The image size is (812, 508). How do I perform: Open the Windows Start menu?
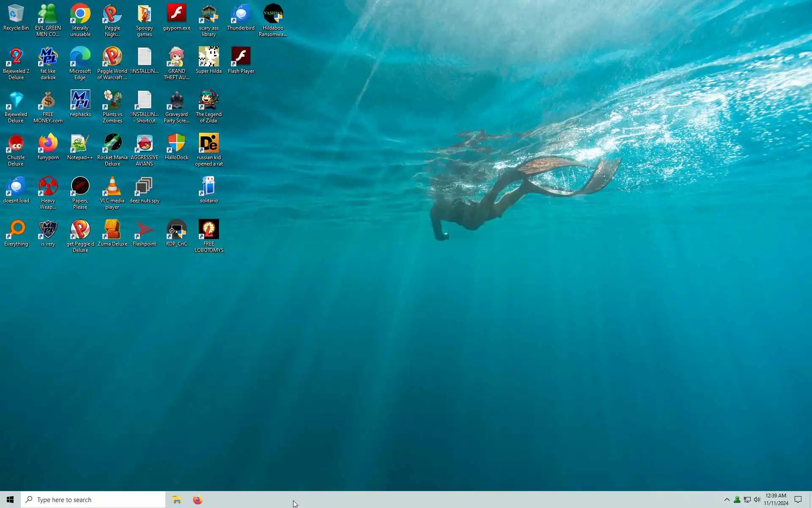pos(10,500)
